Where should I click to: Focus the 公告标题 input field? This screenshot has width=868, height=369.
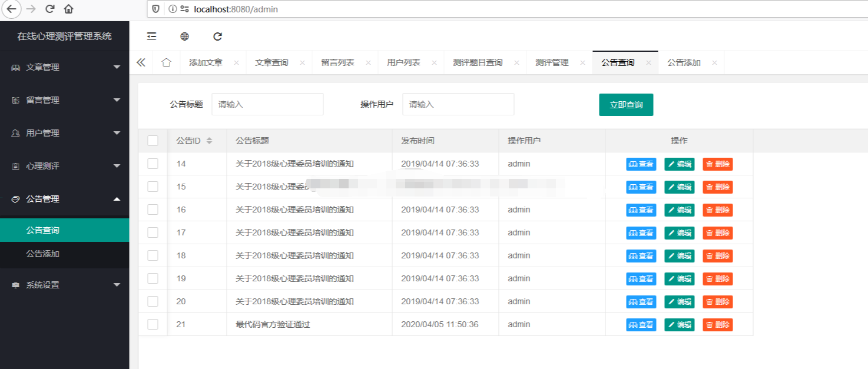pos(267,104)
